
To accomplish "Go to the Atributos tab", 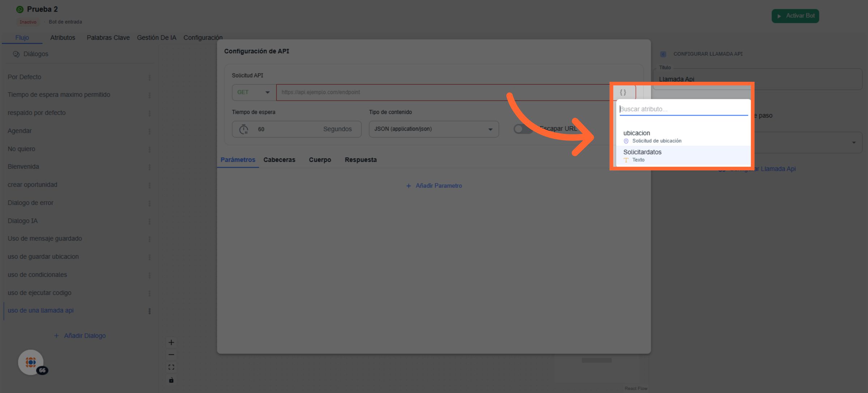I will pyautogui.click(x=63, y=38).
